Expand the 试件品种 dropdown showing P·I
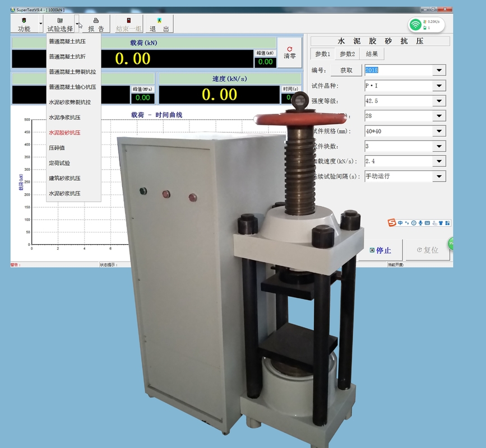Screen dimensions: 486x448 pyautogui.click(x=439, y=86)
